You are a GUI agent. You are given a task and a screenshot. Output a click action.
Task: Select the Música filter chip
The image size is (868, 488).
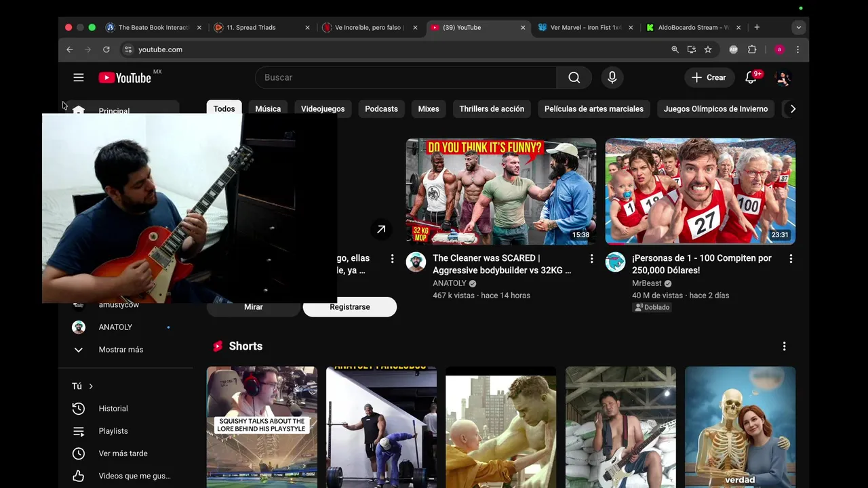point(268,108)
